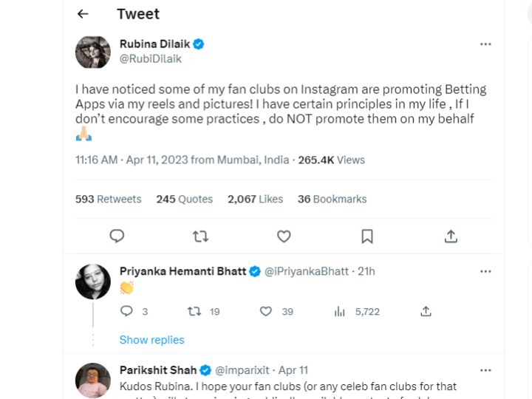Viewport: 532px width, 399px height.
Task: Share Priyanka Hemanti Bhatt's reply
Action: [426, 312]
